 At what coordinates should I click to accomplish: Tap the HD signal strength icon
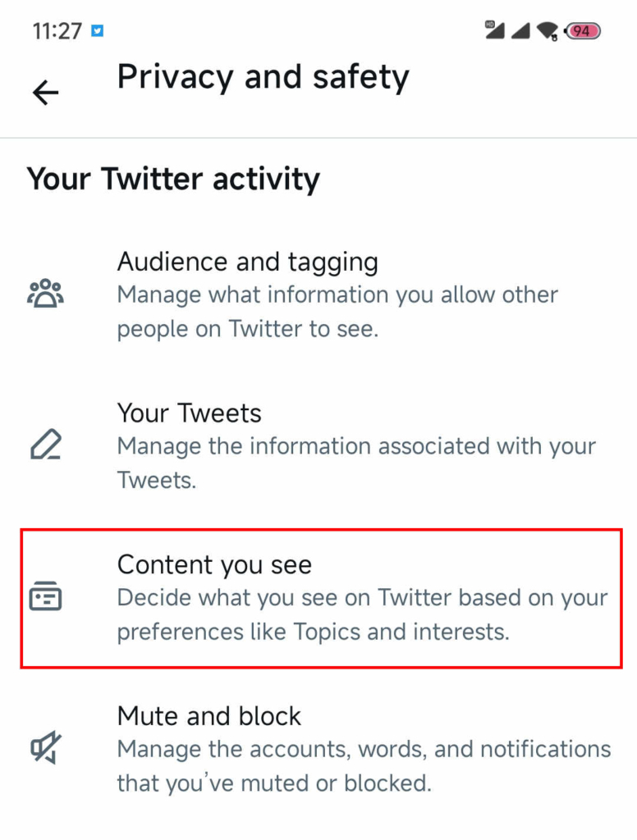coord(493,30)
